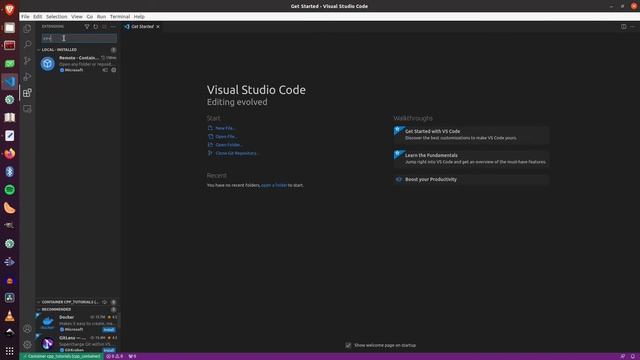Open the Source Control view
The height and width of the screenshot is (360, 640).
(27, 60)
